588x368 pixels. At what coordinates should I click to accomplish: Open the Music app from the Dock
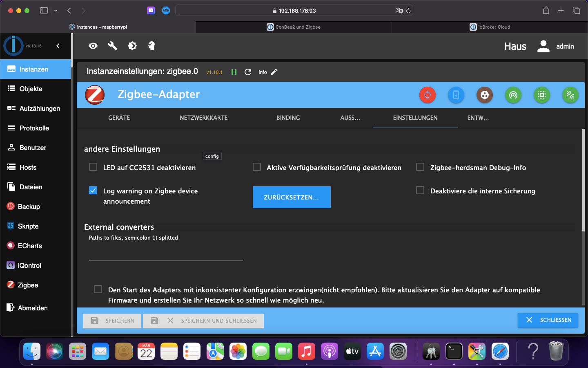pyautogui.click(x=307, y=351)
